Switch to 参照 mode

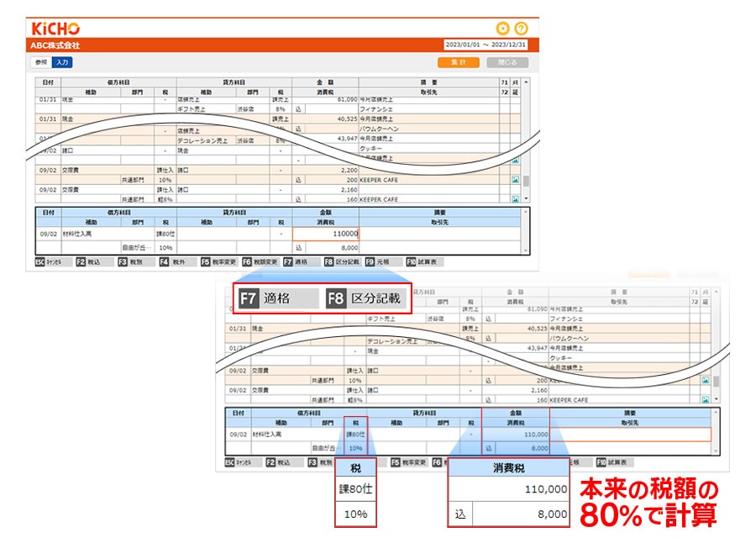40,62
